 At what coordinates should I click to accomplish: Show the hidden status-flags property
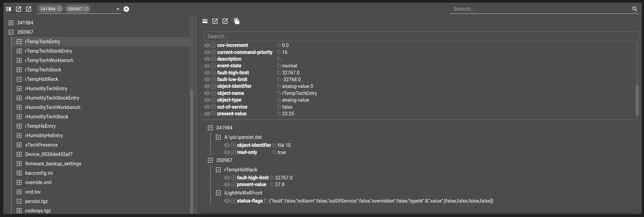click(x=227, y=201)
